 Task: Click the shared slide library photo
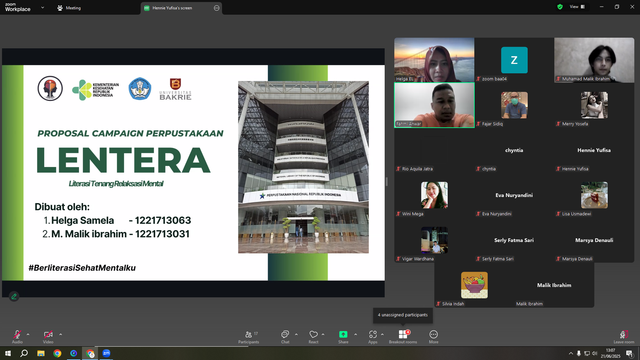(x=303, y=167)
